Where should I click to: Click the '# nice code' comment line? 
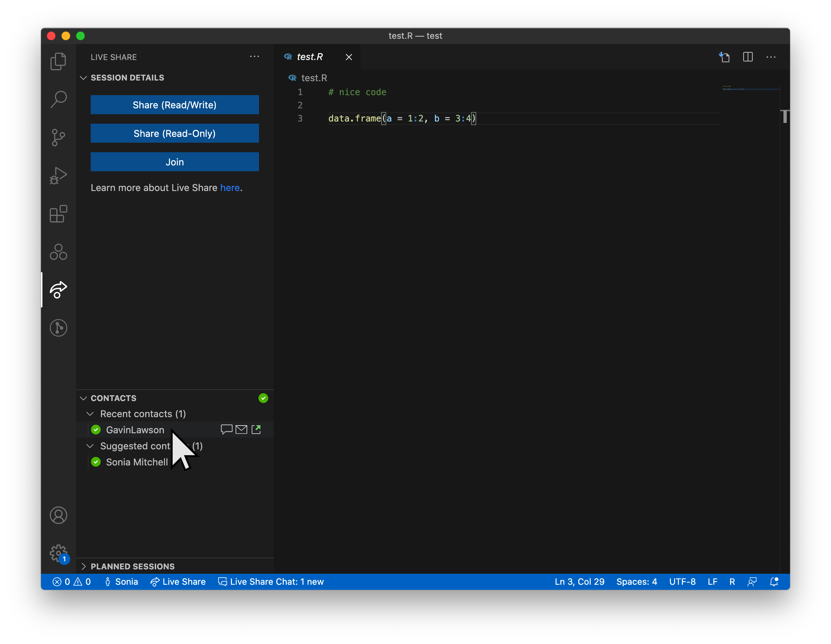357,92
